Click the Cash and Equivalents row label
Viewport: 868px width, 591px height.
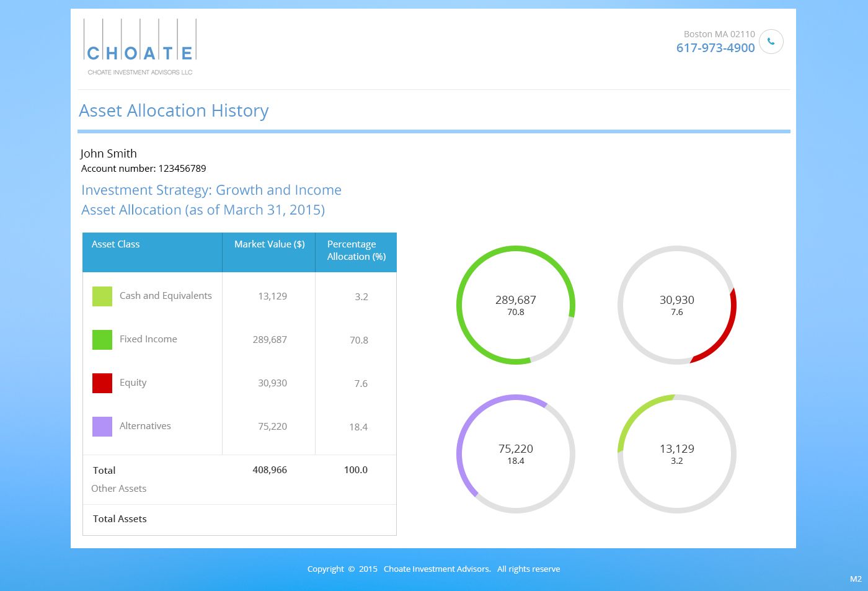coord(166,296)
